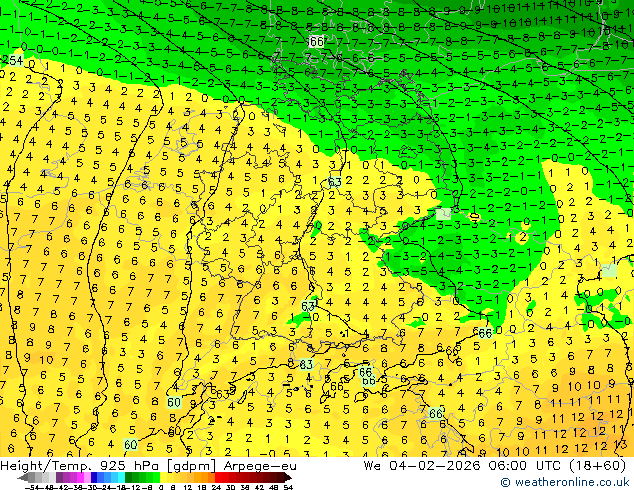
Task: Click the 'Arpege-eu' model name
Action: (x=260, y=466)
